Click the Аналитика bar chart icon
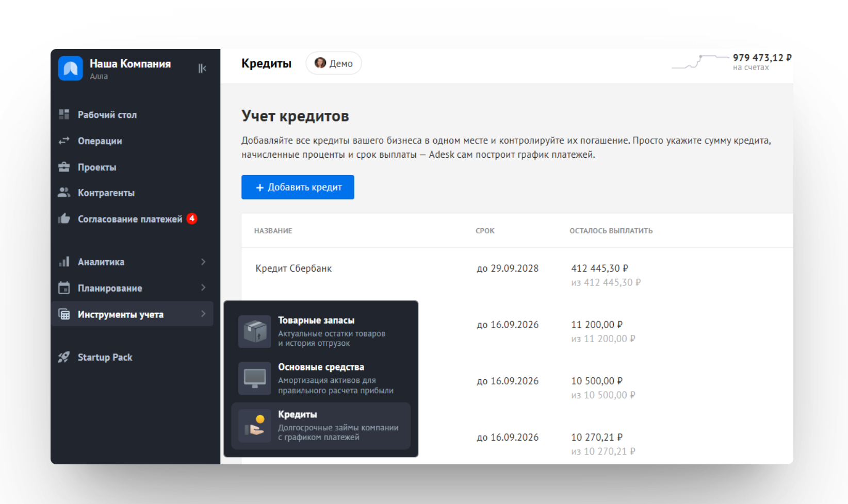Image resolution: width=848 pixels, height=504 pixels. pos(64,262)
